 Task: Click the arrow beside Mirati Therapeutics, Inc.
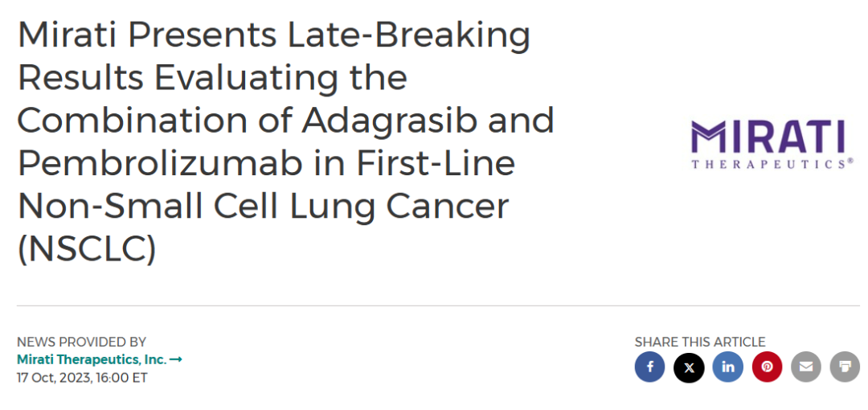click(176, 359)
